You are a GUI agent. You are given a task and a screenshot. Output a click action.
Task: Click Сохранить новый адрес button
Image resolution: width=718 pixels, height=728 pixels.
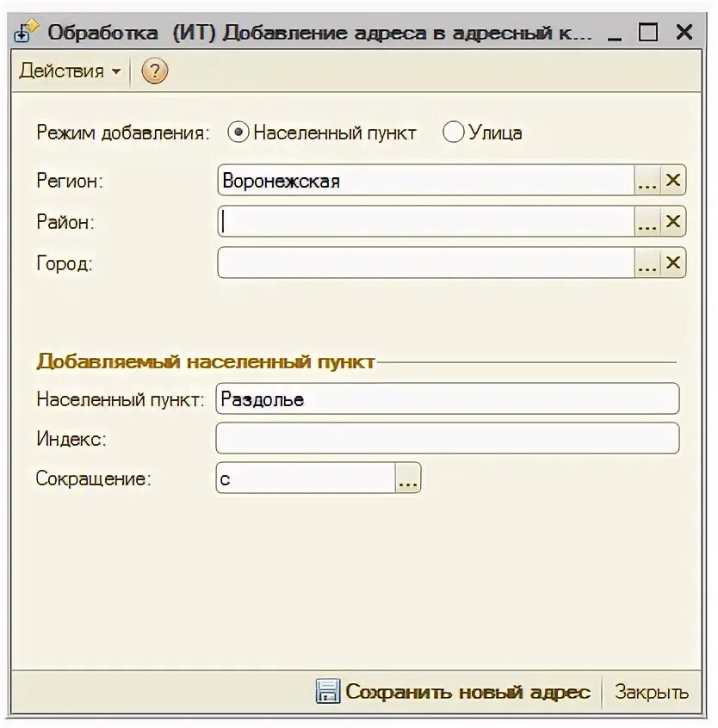454,692
